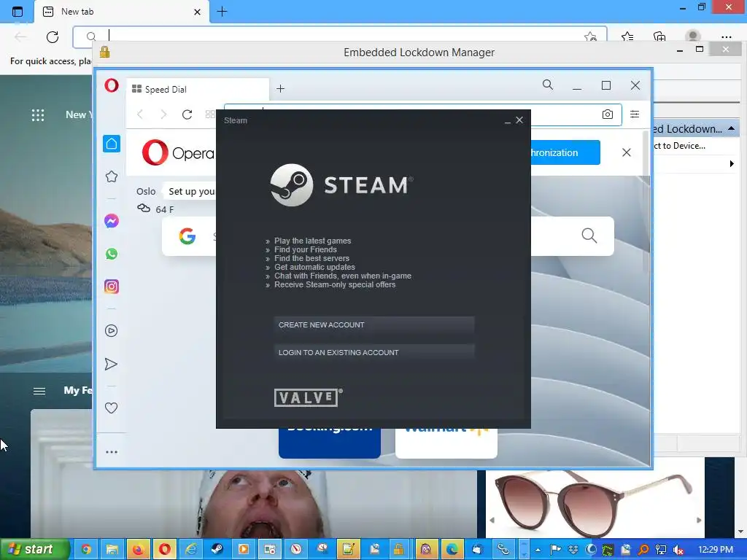Open Messenger in Opera sidebar
This screenshot has width=747, height=560.
click(112, 221)
